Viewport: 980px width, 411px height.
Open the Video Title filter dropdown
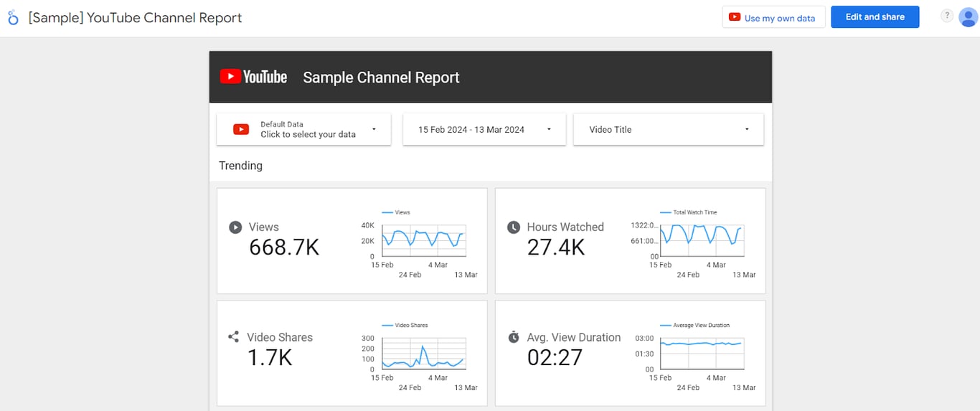[x=669, y=129]
